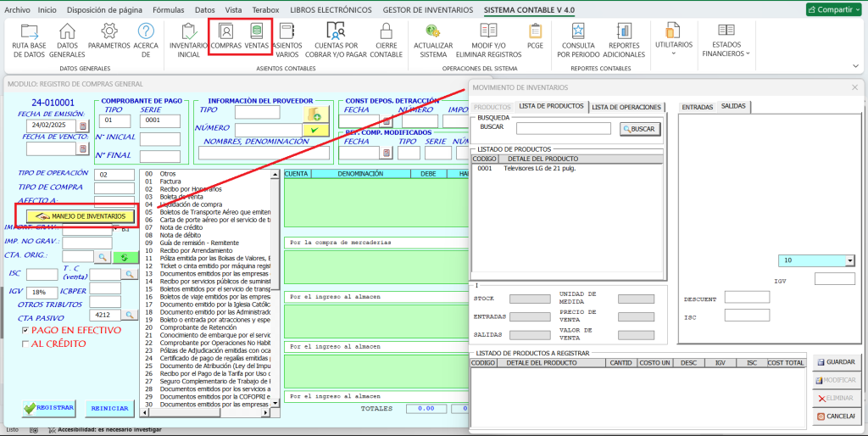Screen dimensions: 868x436
Task: Click Registrar button
Action: [48, 408]
